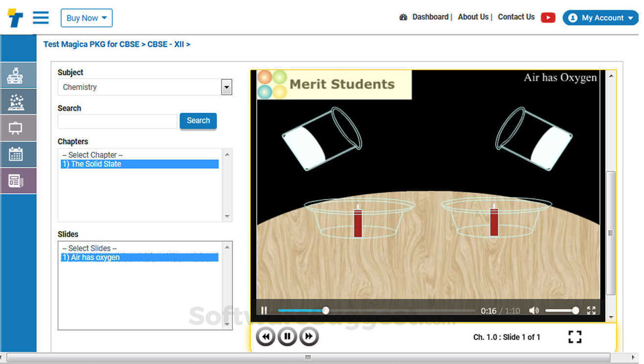Click the Contact Us menu item
Image resolution: width=644 pixels, height=364 pixels.
tap(516, 17)
